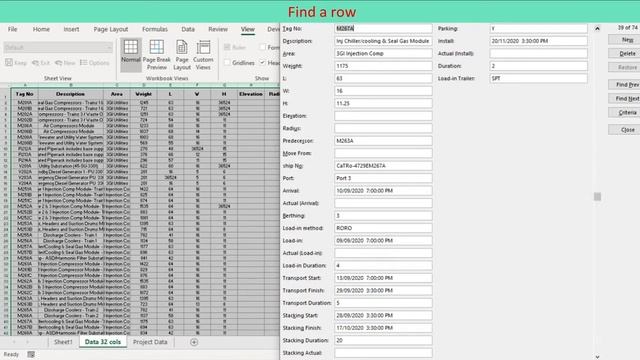Open the File menu

pyautogui.click(x=13, y=29)
